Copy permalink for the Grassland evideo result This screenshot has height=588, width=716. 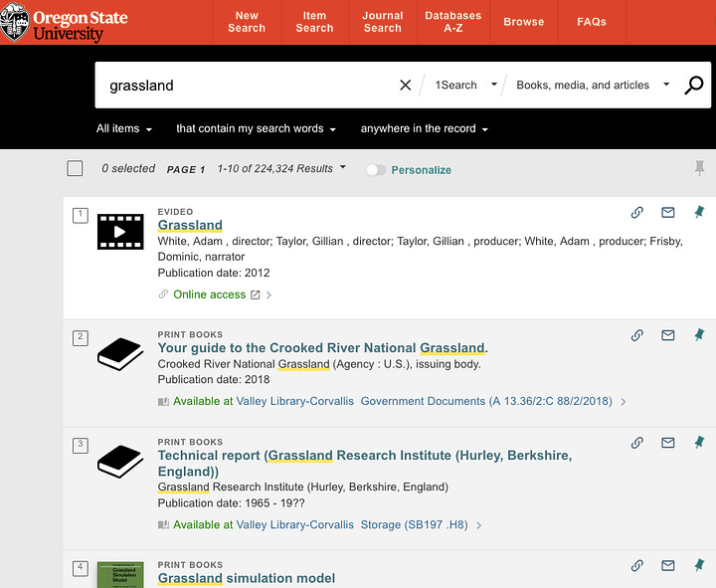tap(637, 213)
